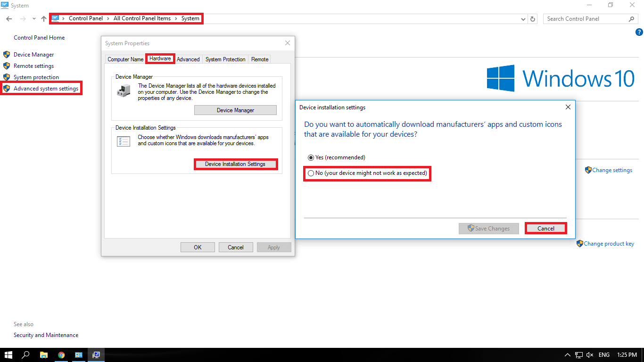Open network status tray icon

578,355
